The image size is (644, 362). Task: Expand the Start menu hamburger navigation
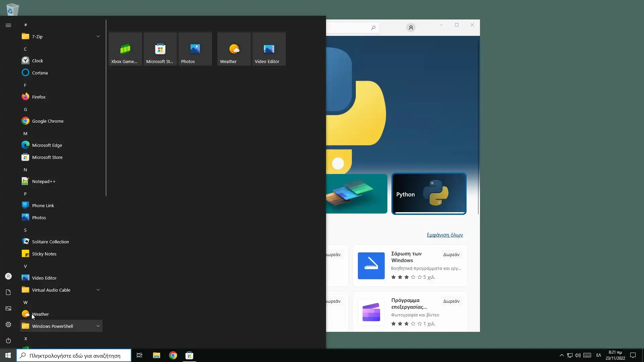point(8,25)
